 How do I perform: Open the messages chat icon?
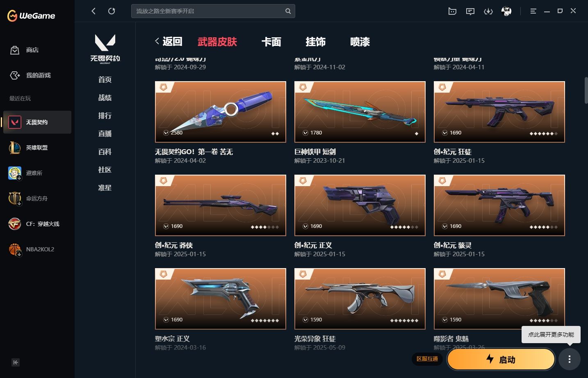(x=470, y=11)
